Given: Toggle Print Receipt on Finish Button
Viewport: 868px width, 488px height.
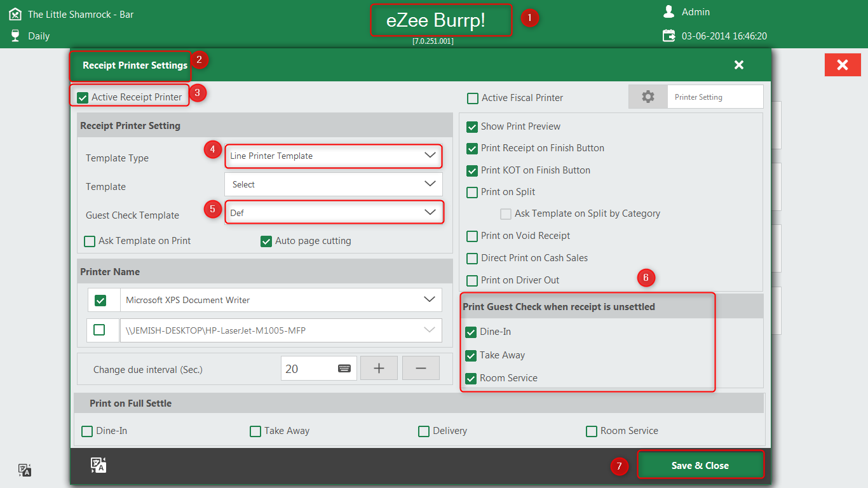Looking at the screenshot, I should (x=472, y=149).
